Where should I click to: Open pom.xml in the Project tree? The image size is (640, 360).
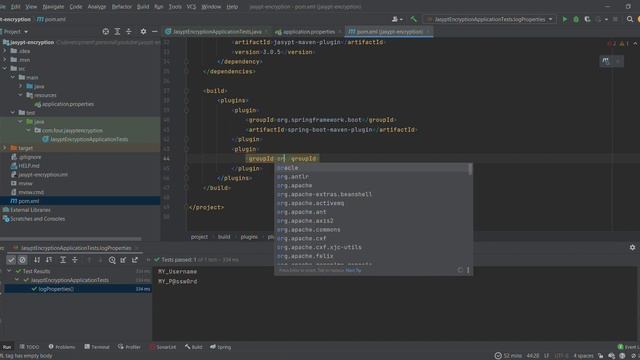coord(29,201)
